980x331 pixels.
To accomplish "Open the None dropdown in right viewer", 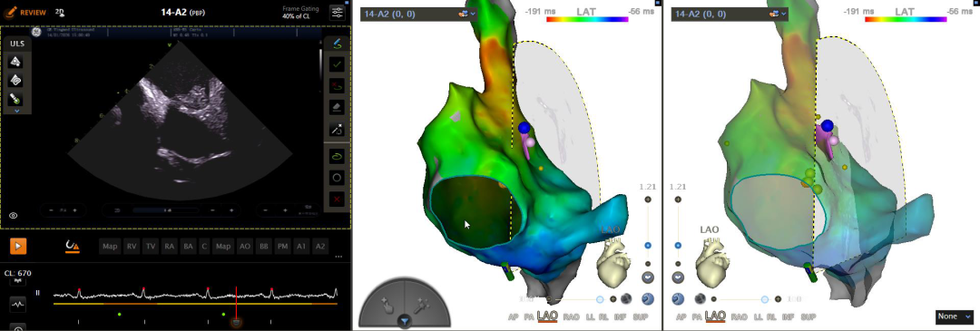I will tap(955, 316).
